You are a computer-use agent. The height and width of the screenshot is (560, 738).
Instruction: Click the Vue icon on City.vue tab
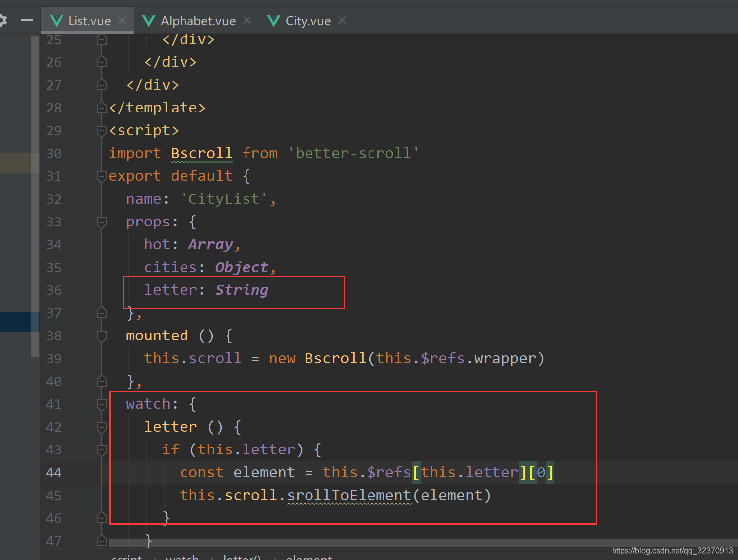pos(274,21)
